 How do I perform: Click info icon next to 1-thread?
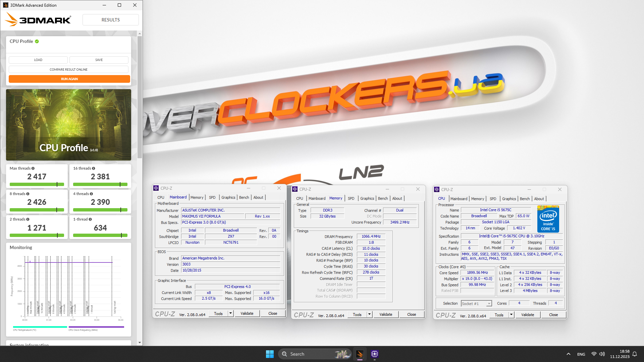click(x=90, y=219)
